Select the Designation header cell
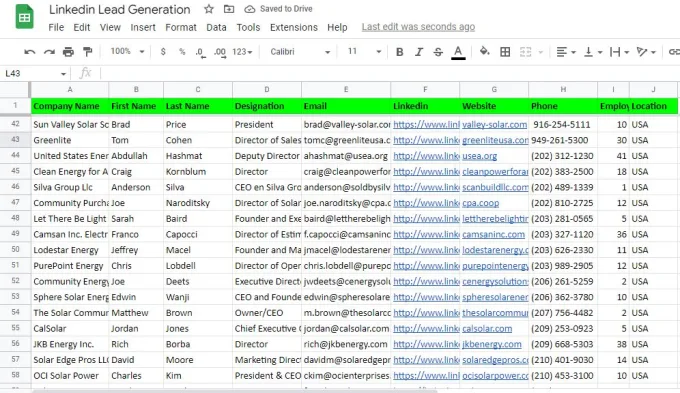 point(267,106)
